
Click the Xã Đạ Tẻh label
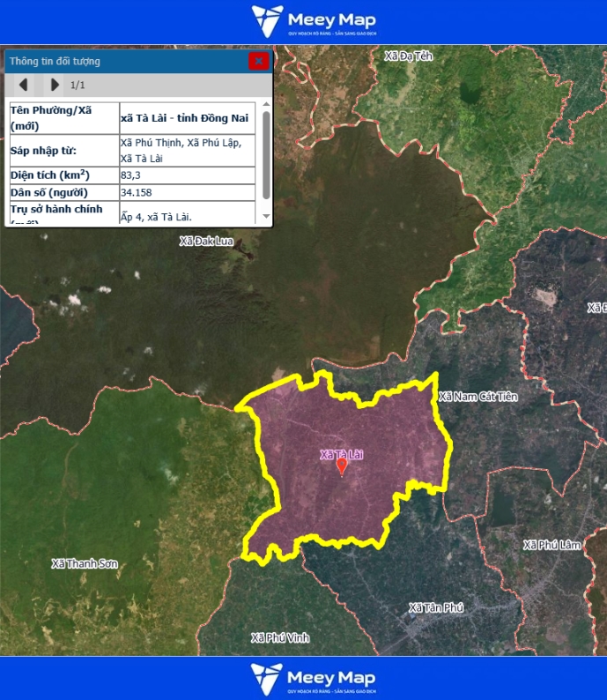point(409,56)
